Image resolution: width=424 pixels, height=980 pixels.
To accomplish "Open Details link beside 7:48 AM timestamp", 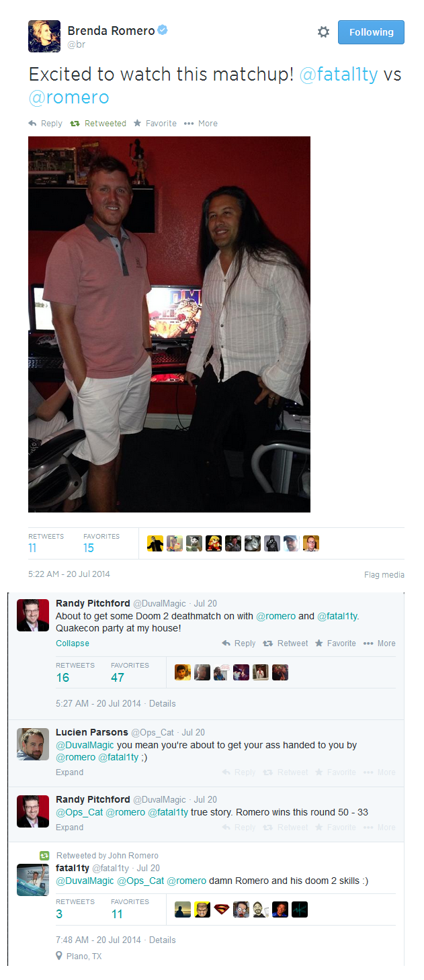I will coord(163,940).
